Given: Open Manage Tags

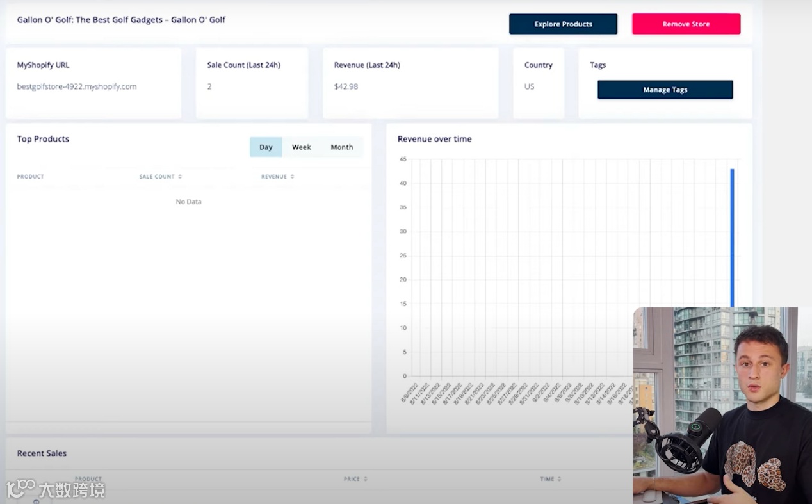Looking at the screenshot, I should tap(665, 90).
